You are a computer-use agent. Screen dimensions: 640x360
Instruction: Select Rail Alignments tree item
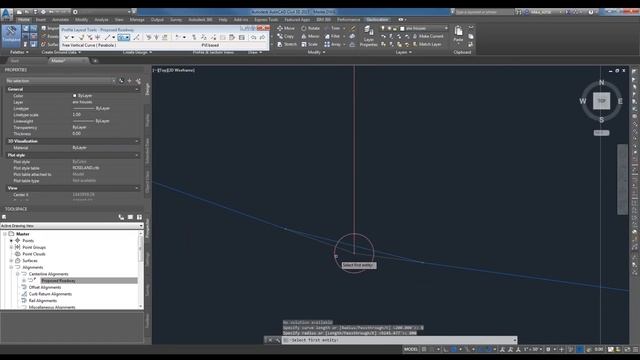click(x=42, y=301)
